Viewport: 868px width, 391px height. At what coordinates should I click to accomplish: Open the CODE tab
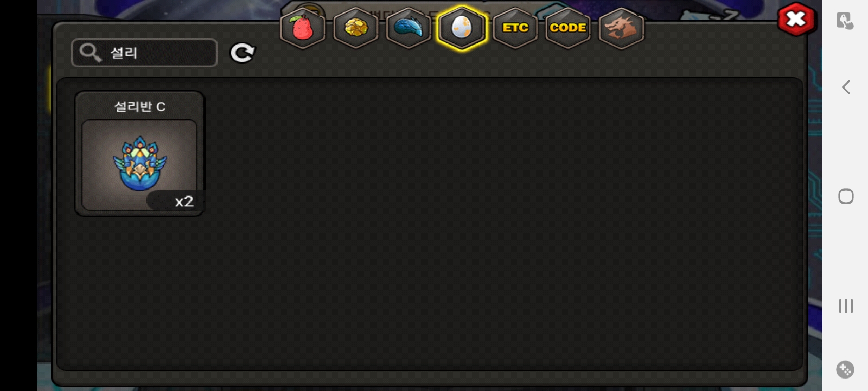tap(568, 28)
